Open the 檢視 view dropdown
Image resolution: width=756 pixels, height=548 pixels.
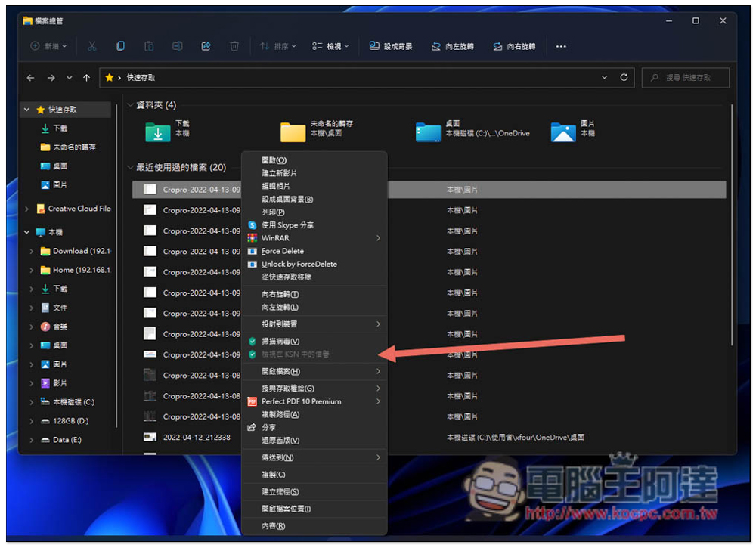point(330,46)
